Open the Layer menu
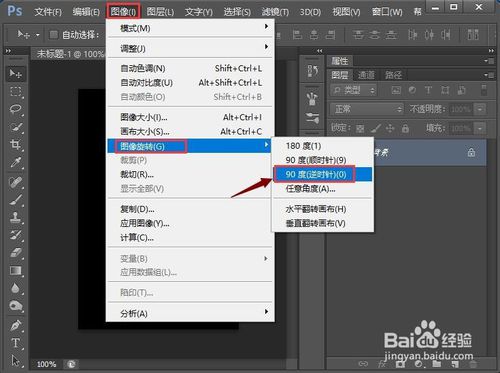Image resolution: width=500 pixels, height=373 pixels. click(160, 12)
